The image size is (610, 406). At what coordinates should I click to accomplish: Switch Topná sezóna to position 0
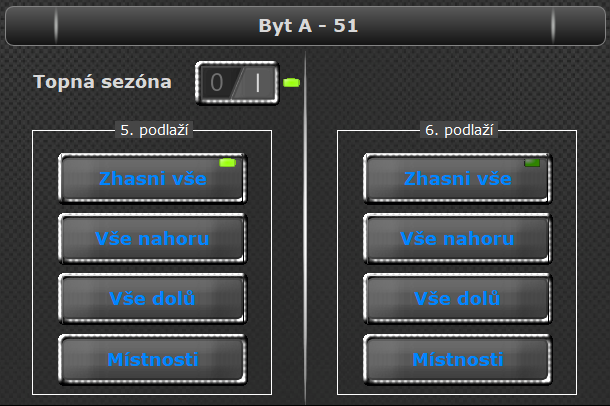217,82
